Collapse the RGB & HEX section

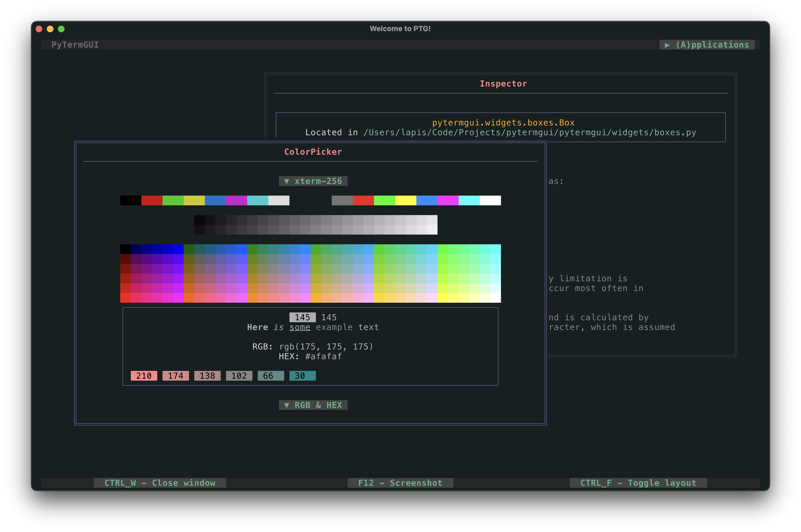pos(313,405)
